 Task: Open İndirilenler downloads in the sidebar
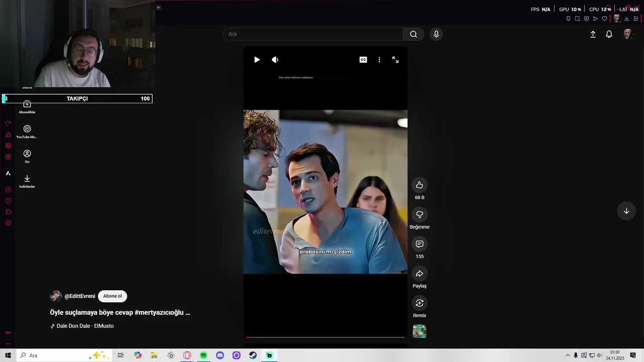(27, 182)
